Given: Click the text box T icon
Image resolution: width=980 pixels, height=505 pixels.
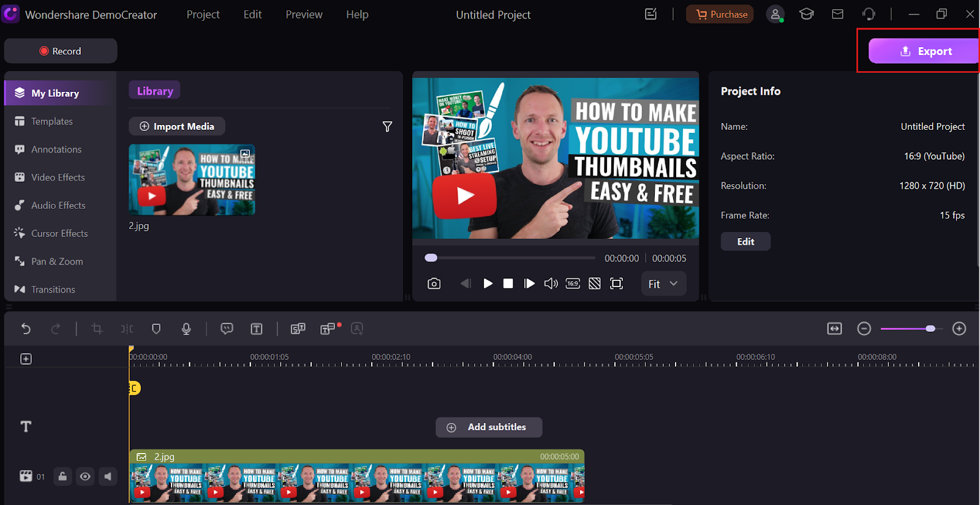Looking at the screenshot, I should pos(257,329).
